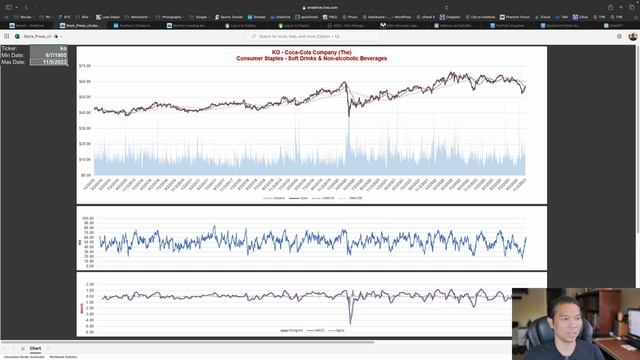Click the MACD axis label
The height and width of the screenshot is (360, 640).
(82, 308)
